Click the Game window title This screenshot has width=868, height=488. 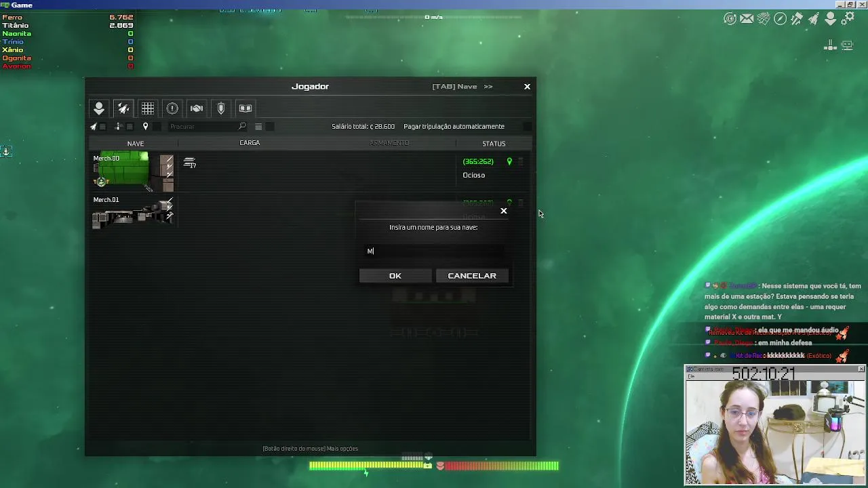(22, 5)
